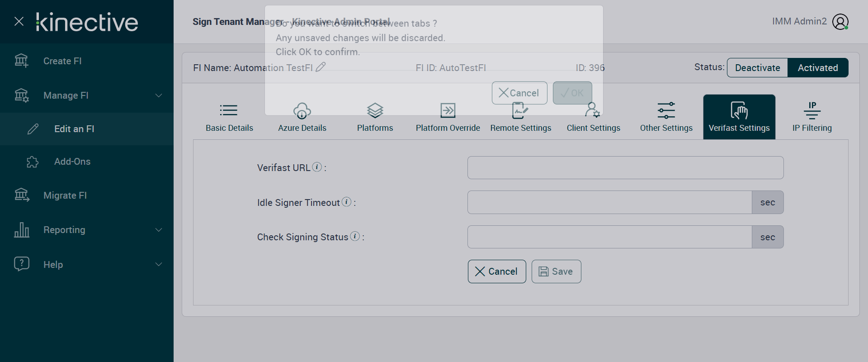Switch to the Basic Details tab
Screen dimensions: 868x362
pos(229,117)
